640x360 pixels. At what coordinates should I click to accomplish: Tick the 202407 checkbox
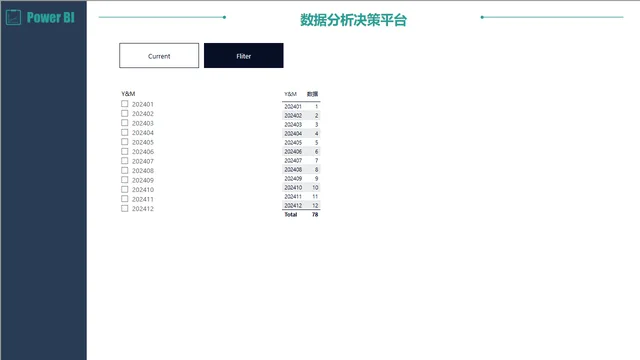pos(124,161)
